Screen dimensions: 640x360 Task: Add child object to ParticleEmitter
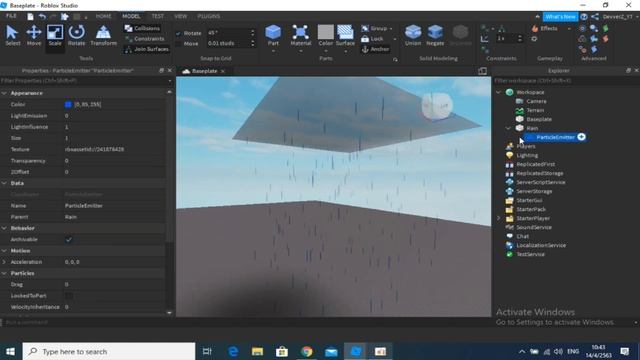(x=582, y=137)
